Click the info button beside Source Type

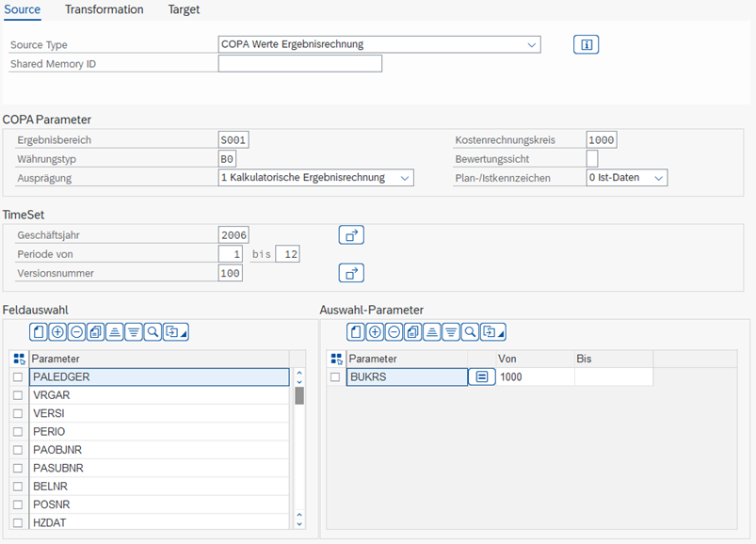(587, 45)
